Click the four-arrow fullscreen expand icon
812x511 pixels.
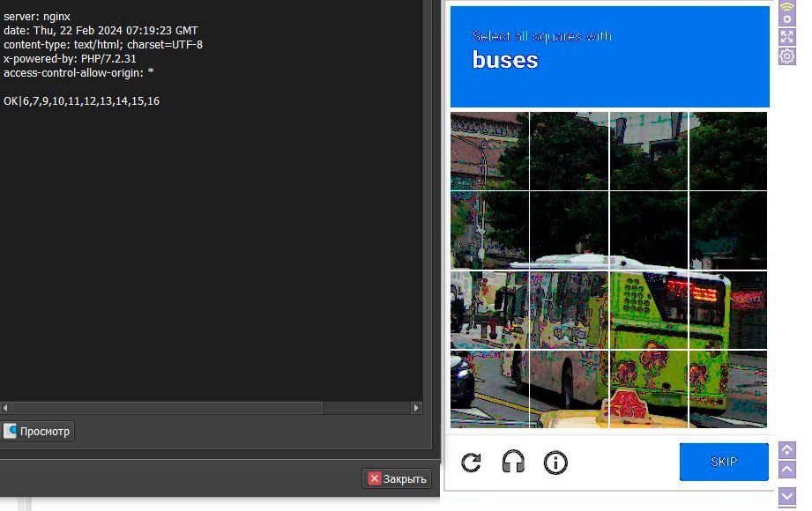tap(787, 36)
